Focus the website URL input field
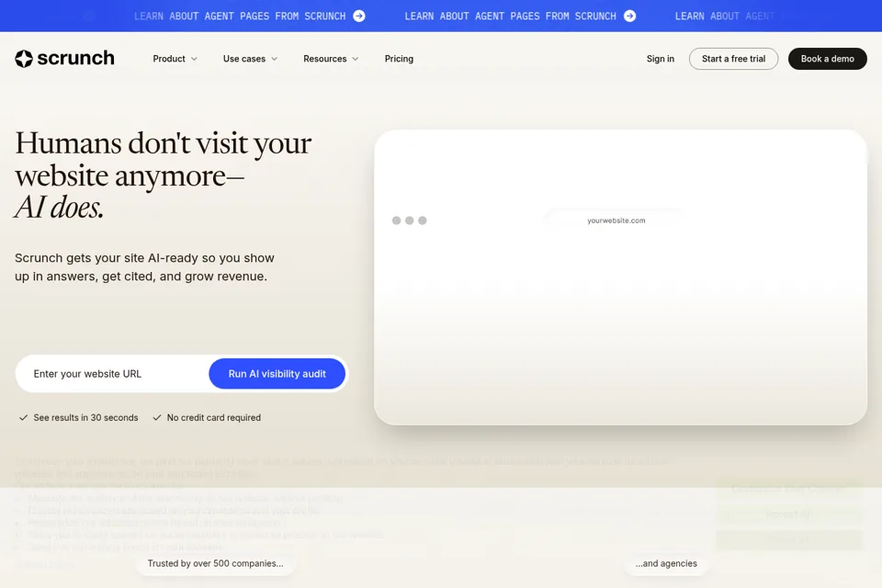882x588 pixels. click(112, 374)
